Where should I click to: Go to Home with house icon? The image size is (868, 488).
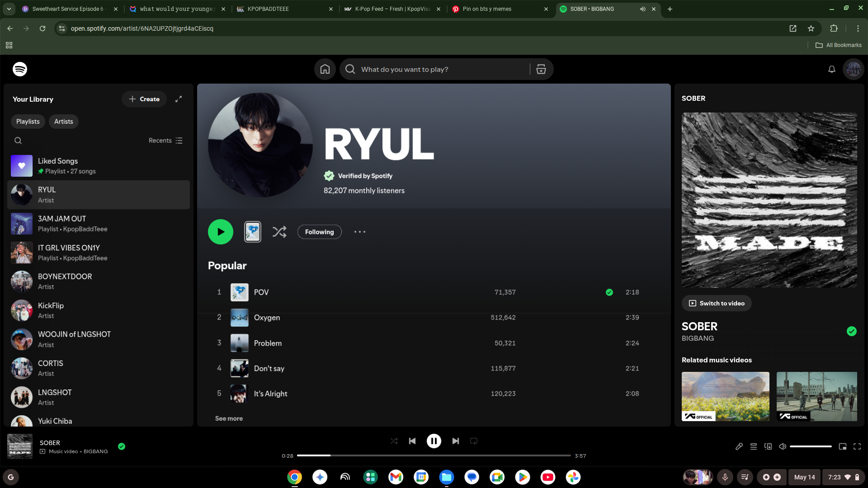tap(325, 69)
